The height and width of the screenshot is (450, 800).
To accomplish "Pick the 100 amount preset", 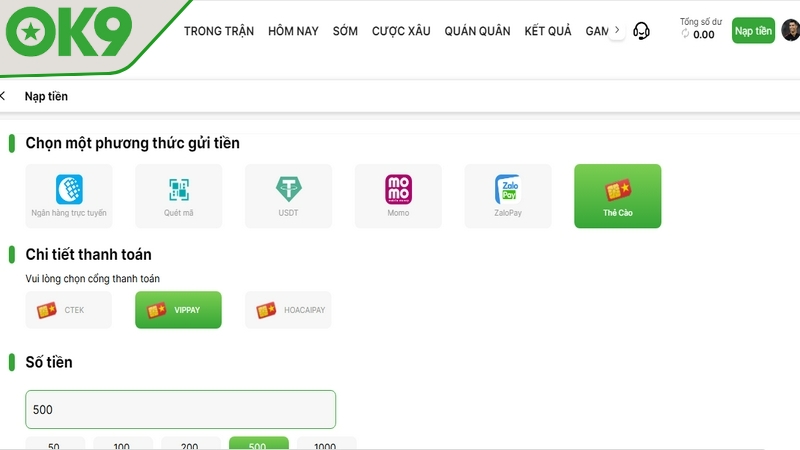I will pyautogui.click(x=123, y=443).
